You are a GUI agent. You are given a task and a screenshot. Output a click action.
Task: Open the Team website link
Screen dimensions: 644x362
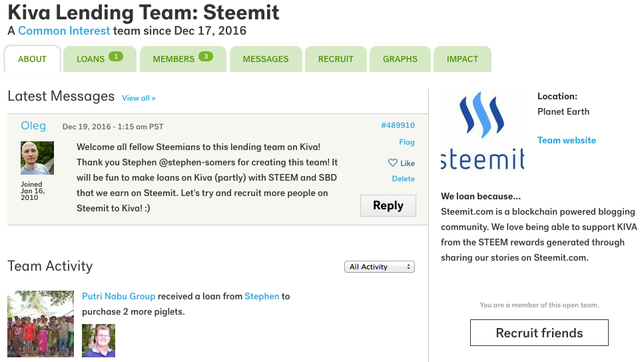pos(566,140)
